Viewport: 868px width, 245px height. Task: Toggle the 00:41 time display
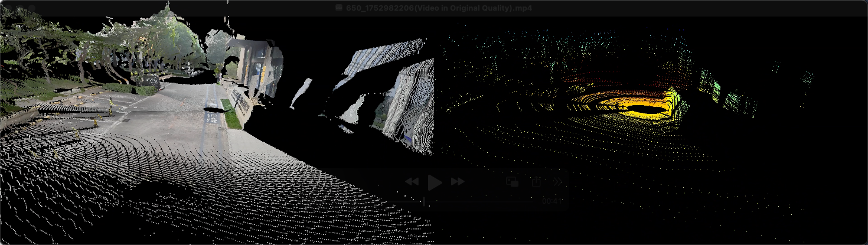(552, 201)
